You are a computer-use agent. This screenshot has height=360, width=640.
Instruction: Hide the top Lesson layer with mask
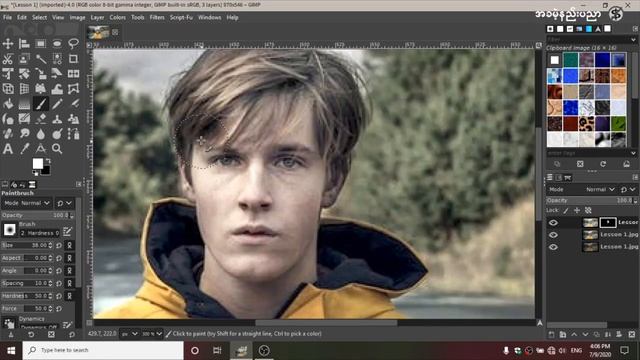click(x=553, y=222)
